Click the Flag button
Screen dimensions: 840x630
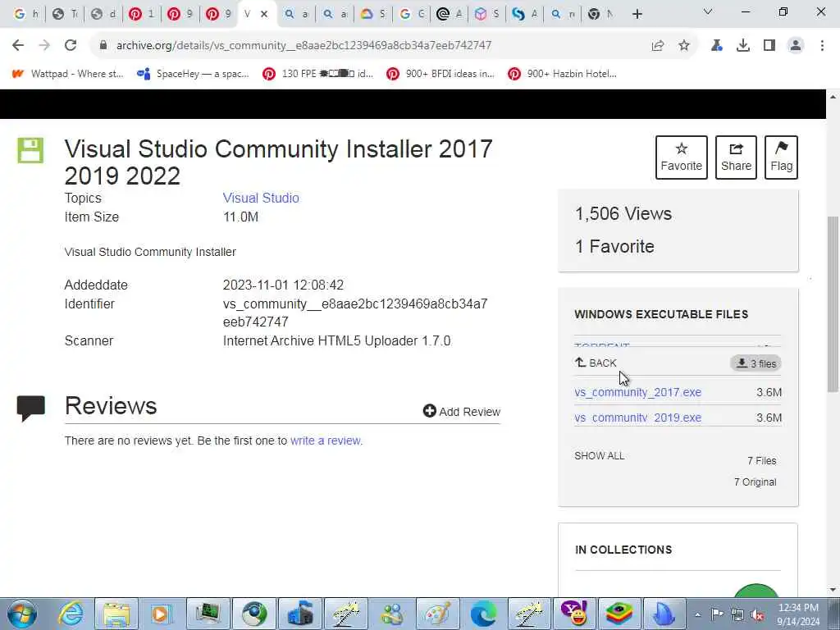click(781, 157)
